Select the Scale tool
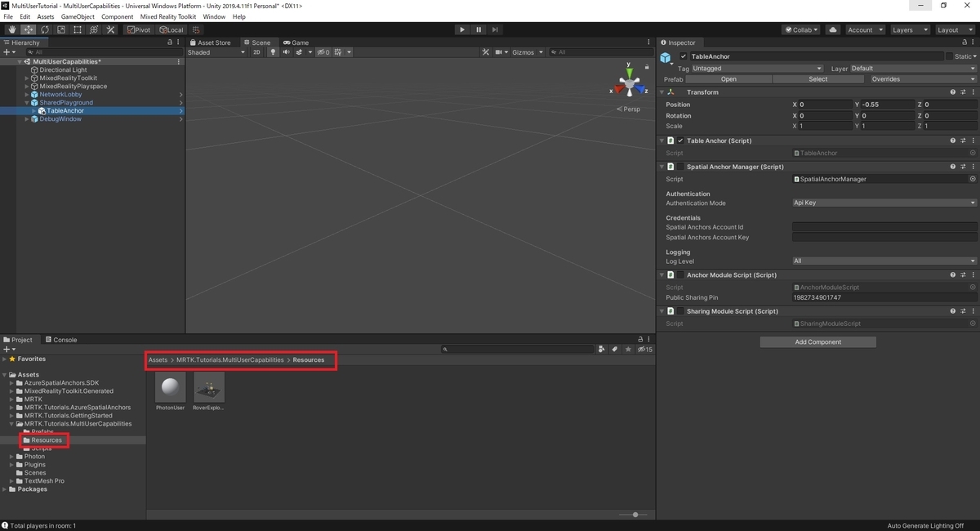This screenshot has height=531, width=980. click(61, 29)
